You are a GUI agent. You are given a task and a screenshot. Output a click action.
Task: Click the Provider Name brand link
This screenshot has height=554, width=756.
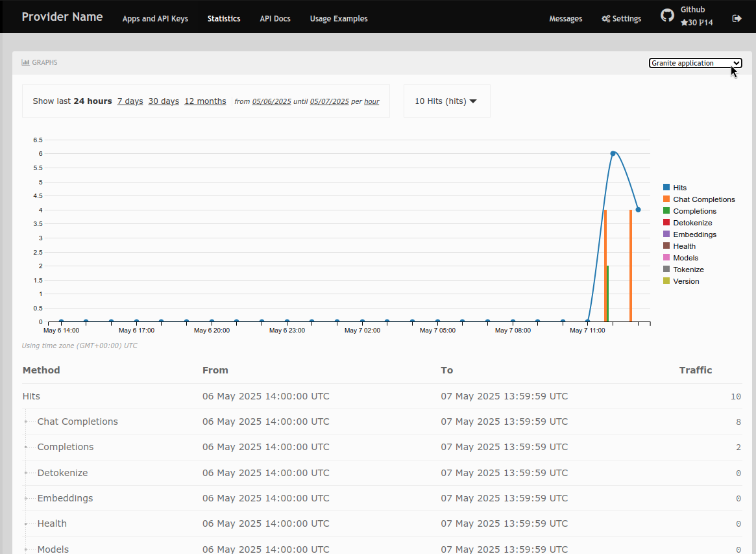click(x=62, y=16)
